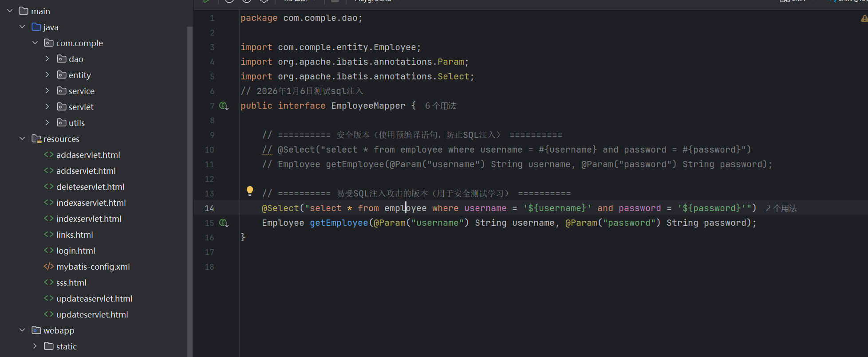Expand the servlet package
868x357 pixels.
tap(47, 106)
